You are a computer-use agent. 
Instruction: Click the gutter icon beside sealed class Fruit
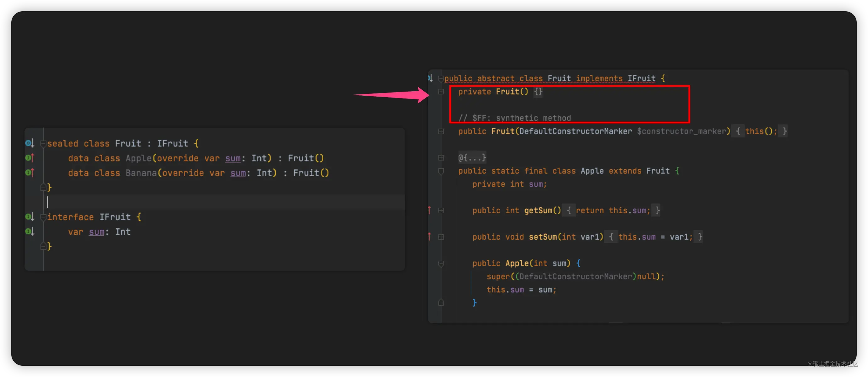30,143
